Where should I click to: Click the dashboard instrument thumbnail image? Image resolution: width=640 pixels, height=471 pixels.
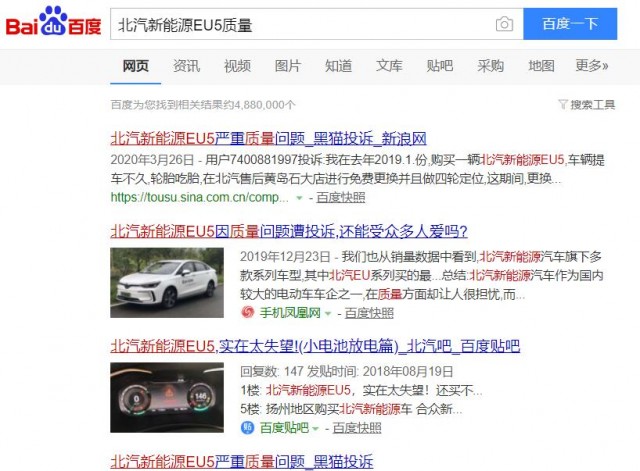pyautogui.click(x=167, y=398)
